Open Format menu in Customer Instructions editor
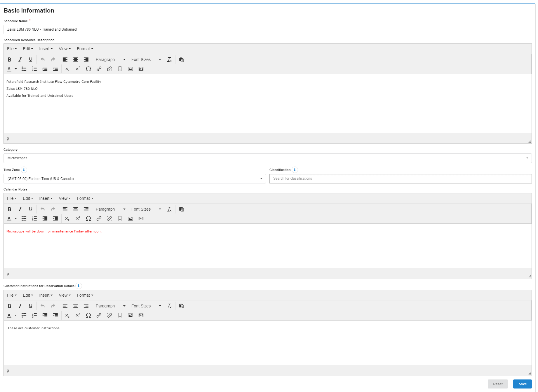 click(x=85, y=295)
